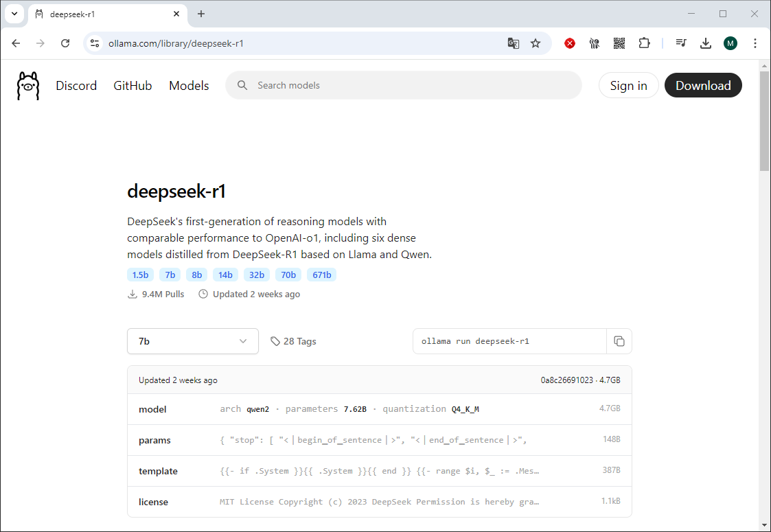Select the 7b size tag

pos(170,275)
